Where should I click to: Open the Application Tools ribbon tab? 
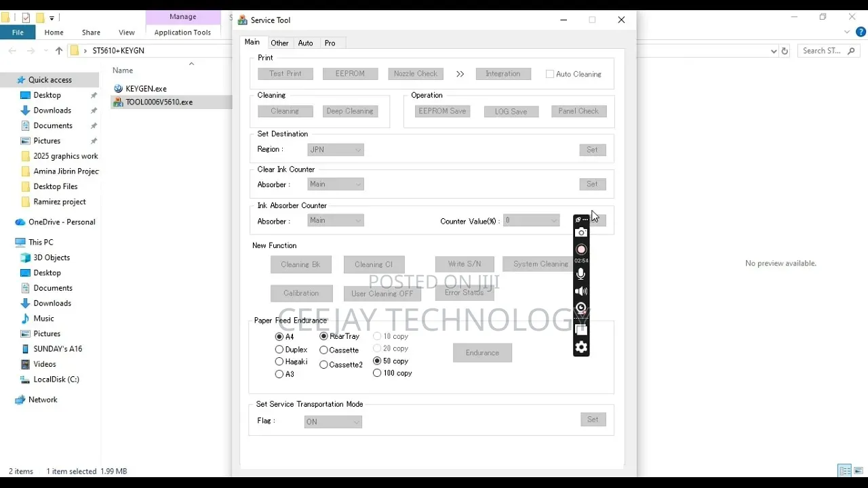pyautogui.click(x=182, y=32)
